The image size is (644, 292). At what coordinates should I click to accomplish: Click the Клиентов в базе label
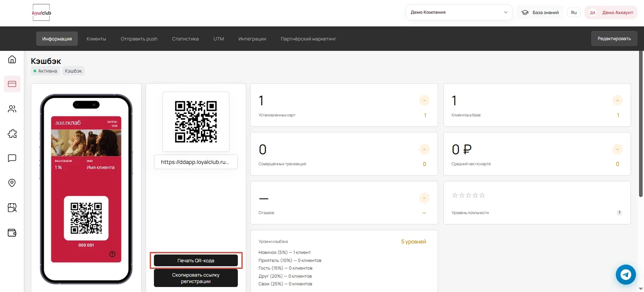466,115
